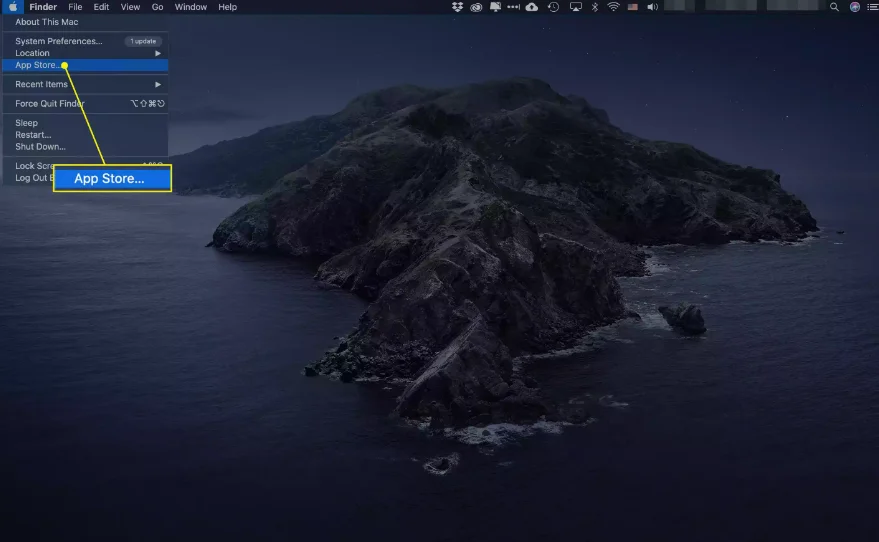879x542 pixels.
Task: Open the Go menu
Action: pos(158,7)
